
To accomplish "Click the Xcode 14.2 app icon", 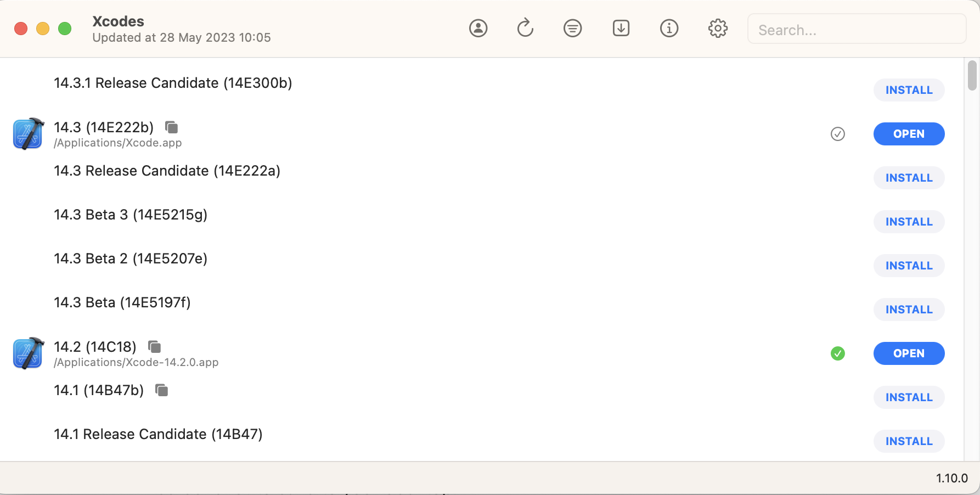I will pyautogui.click(x=28, y=353).
